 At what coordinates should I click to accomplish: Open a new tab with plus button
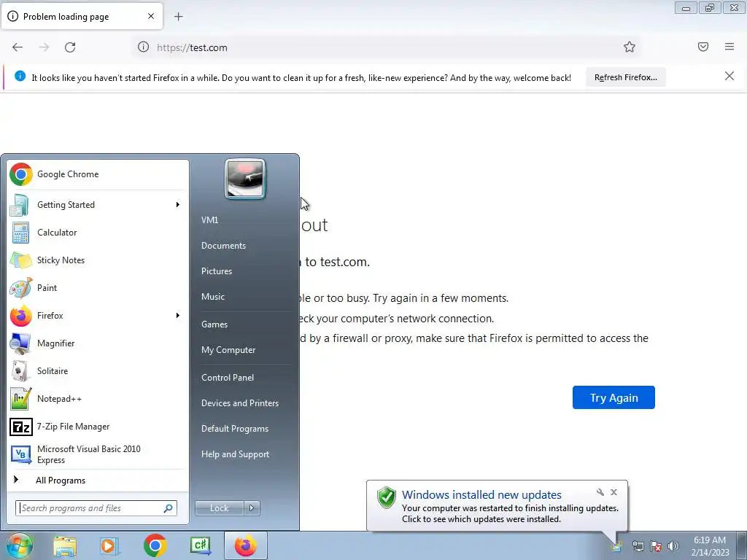coord(179,17)
